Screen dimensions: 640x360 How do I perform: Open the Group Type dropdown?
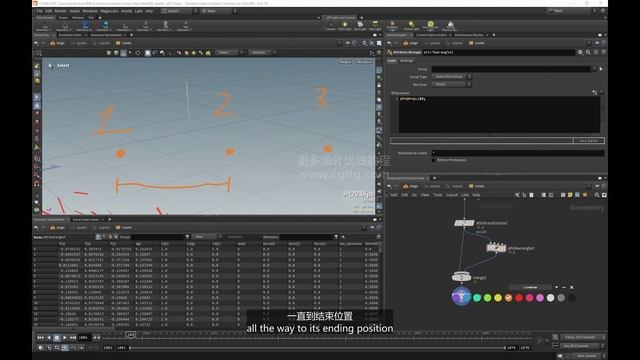pyautogui.click(x=451, y=77)
